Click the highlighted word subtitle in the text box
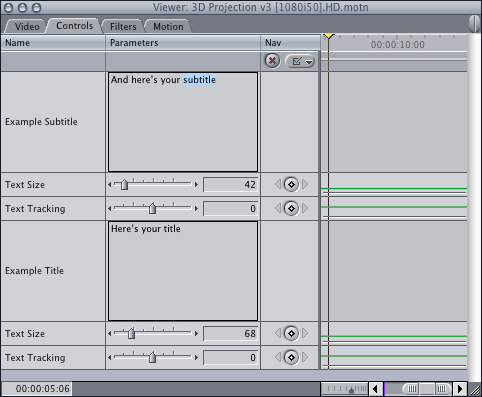This screenshot has width=482, height=397. [x=199, y=80]
